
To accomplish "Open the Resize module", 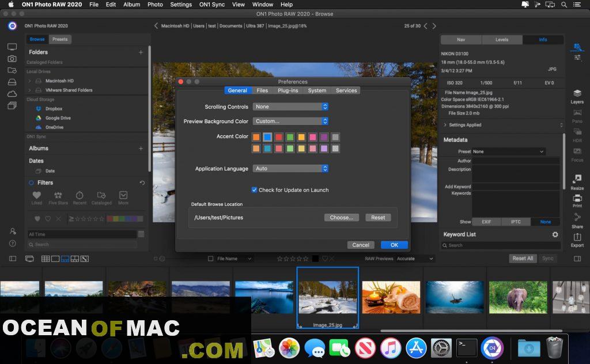I will pyautogui.click(x=577, y=182).
